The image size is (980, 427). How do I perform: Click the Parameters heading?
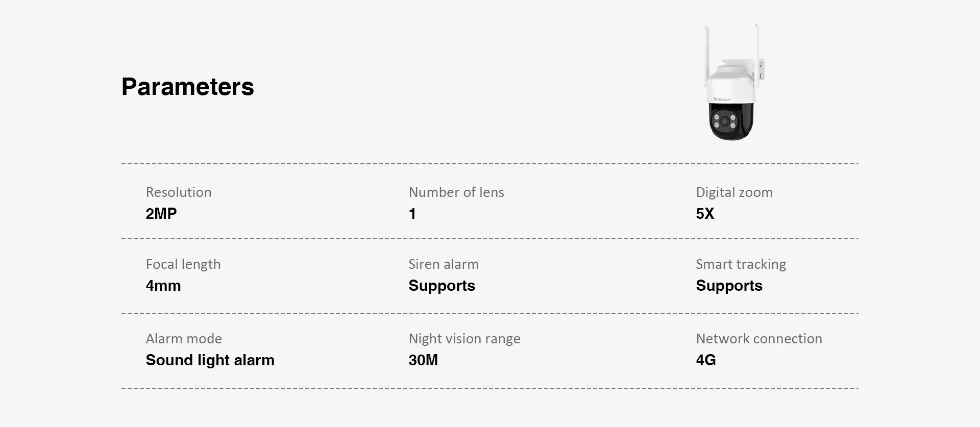[x=187, y=87]
